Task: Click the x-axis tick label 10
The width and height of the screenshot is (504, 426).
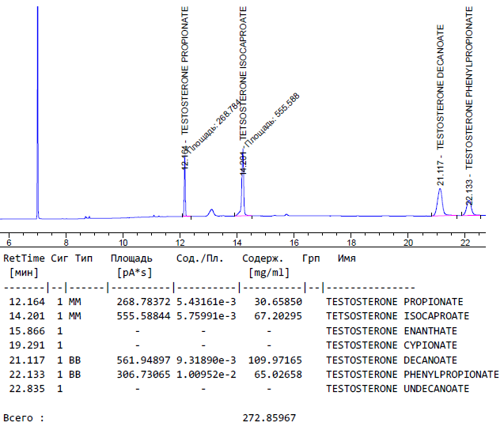Action: pyautogui.click(x=123, y=242)
